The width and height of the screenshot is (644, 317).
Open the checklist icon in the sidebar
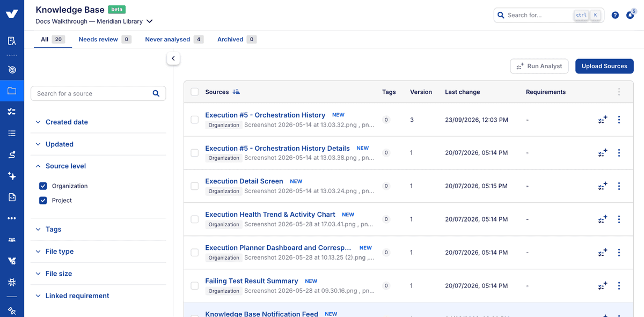tap(12, 112)
